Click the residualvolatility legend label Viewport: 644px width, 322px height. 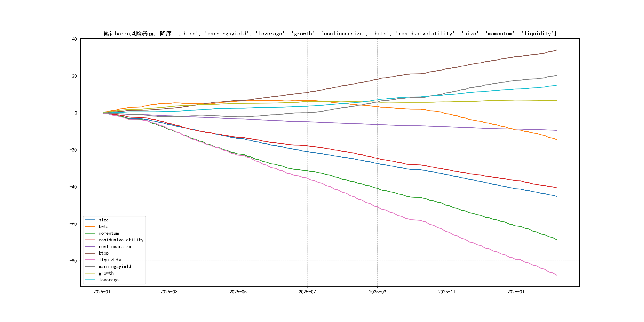pyautogui.click(x=121, y=240)
